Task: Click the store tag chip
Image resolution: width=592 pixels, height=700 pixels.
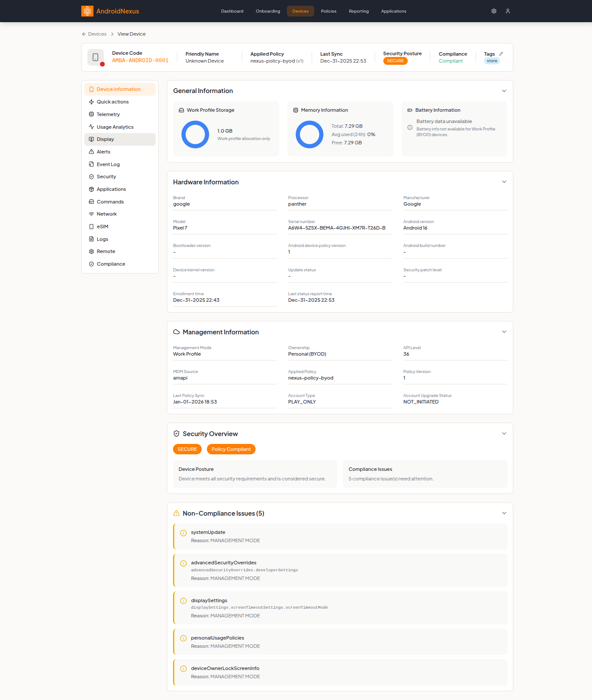Action: [492, 61]
